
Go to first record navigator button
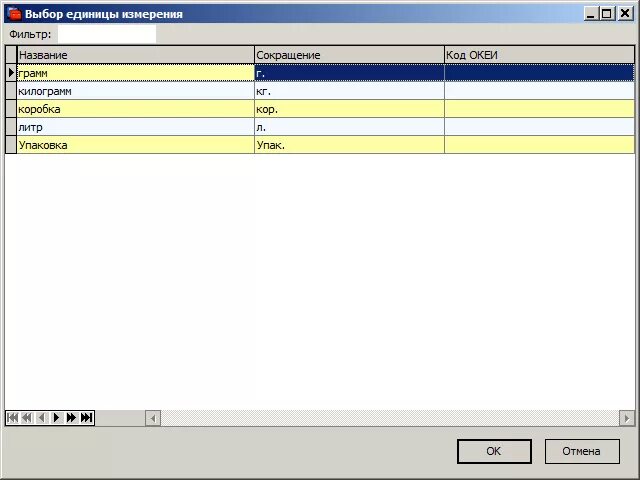(13, 418)
